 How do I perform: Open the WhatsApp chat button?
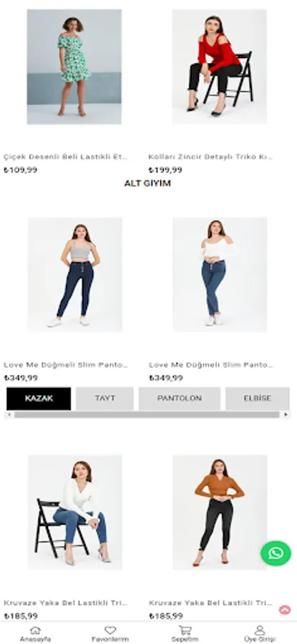(276, 553)
